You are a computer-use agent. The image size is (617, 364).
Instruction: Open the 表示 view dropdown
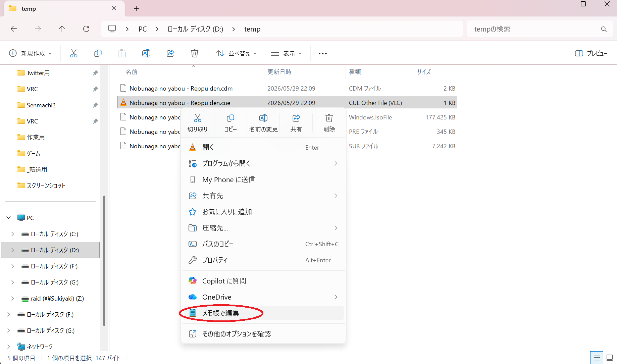pyautogui.click(x=286, y=53)
